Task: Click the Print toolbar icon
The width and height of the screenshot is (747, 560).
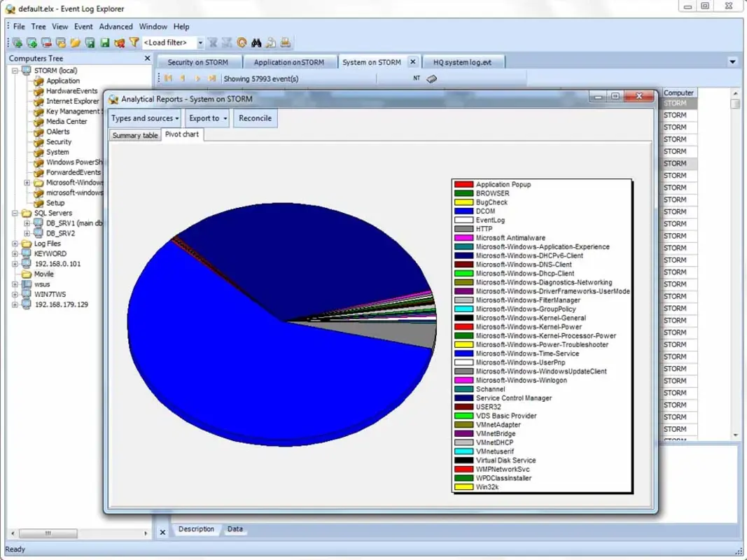Action: click(285, 42)
